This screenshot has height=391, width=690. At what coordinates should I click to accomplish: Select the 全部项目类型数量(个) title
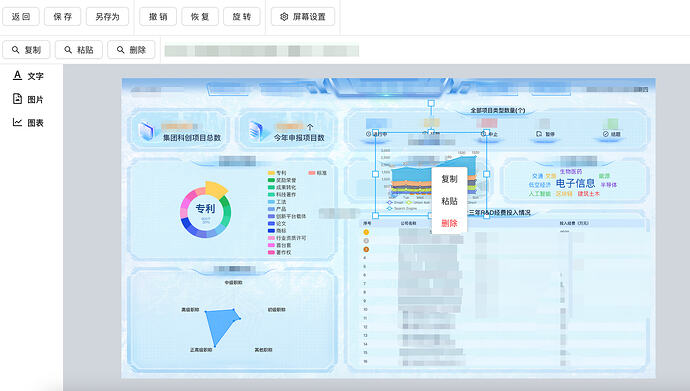coord(498,110)
